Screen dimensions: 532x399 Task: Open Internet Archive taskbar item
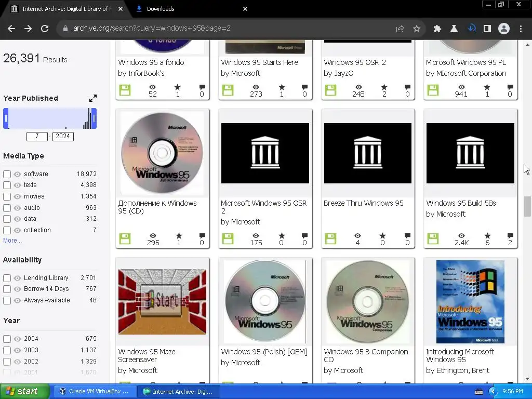[x=180, y=392]
